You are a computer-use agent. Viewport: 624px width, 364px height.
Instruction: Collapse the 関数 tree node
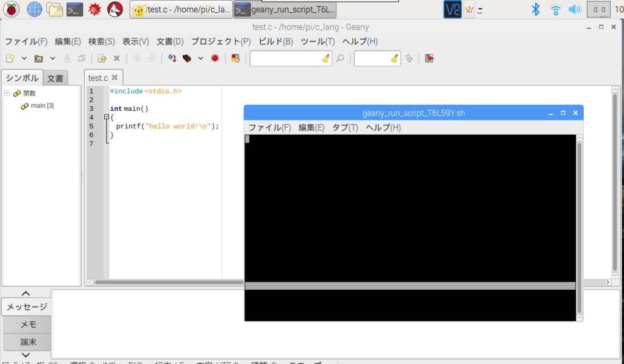click(x=7, y=93)
